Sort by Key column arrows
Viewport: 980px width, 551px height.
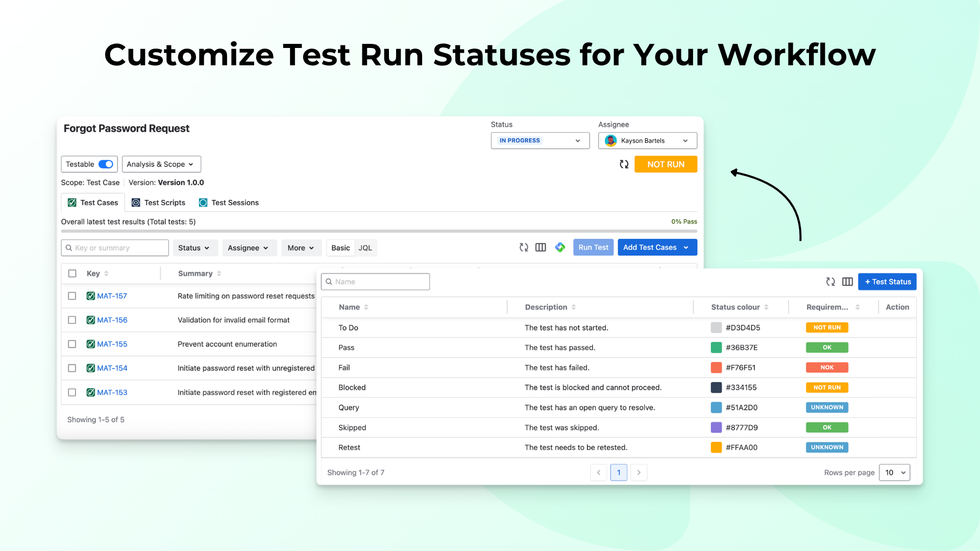(x=106, y=273)
